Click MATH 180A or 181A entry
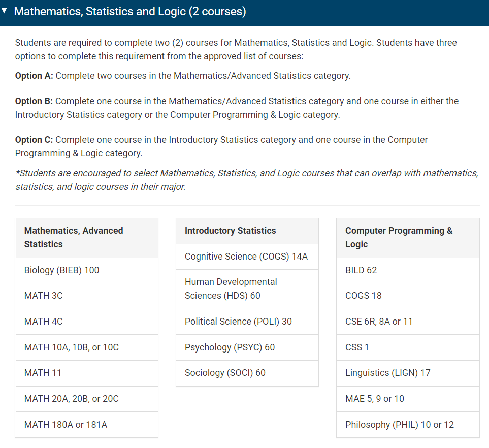 click(87, 425)
